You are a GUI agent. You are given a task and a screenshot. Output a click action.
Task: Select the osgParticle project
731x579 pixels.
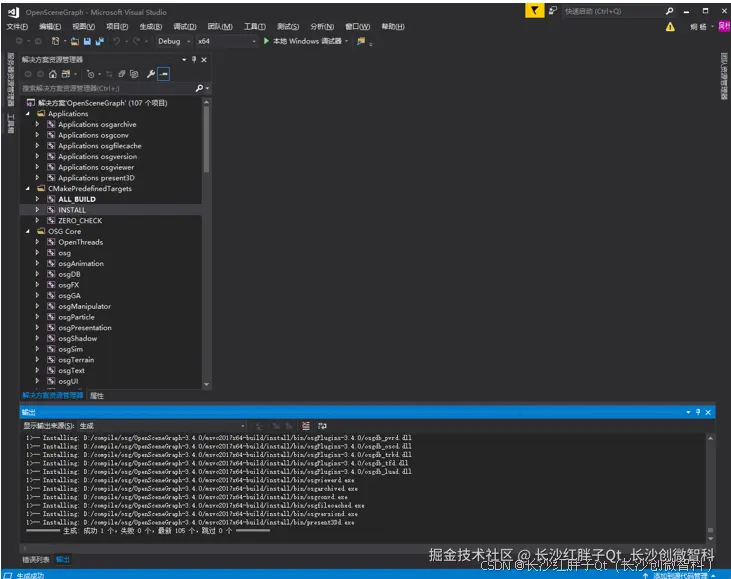[76, 317]
